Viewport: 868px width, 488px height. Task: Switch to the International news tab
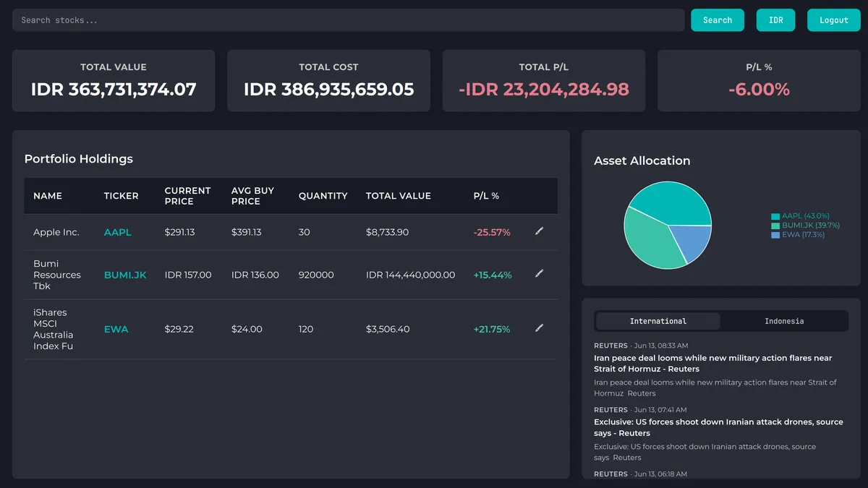click(x=658, y=321)
